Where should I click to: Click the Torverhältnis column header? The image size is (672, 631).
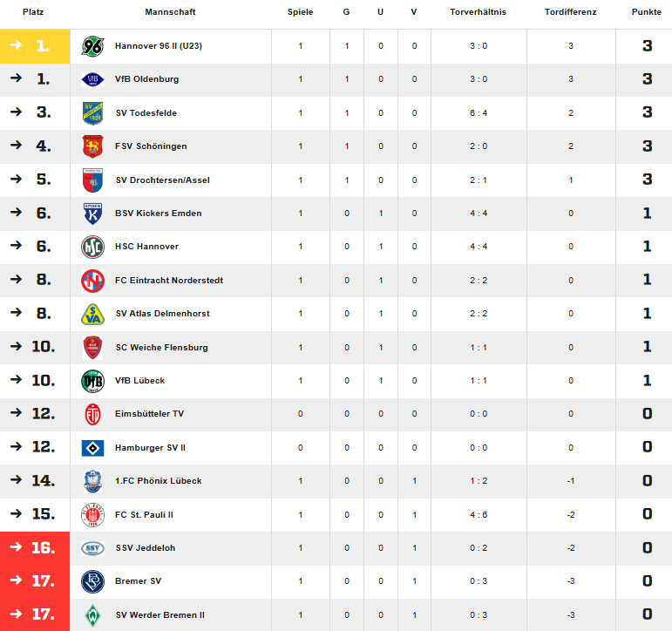478,12
